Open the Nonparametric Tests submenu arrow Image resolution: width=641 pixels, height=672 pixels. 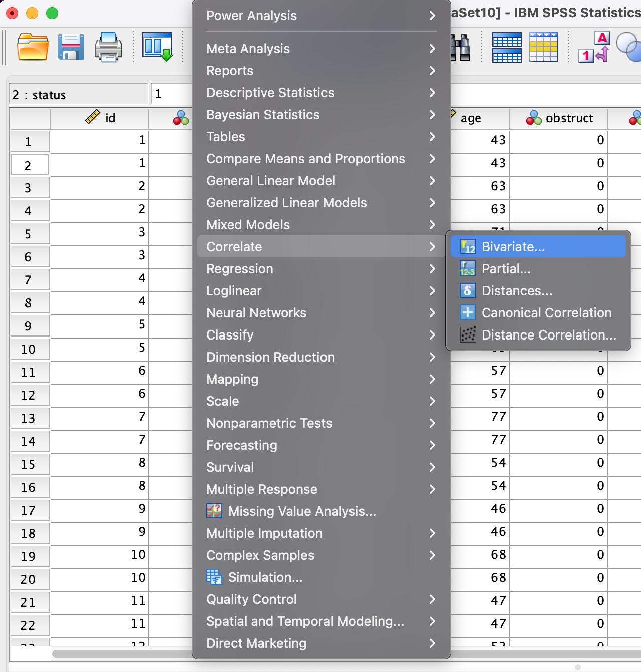click(432, 423)
